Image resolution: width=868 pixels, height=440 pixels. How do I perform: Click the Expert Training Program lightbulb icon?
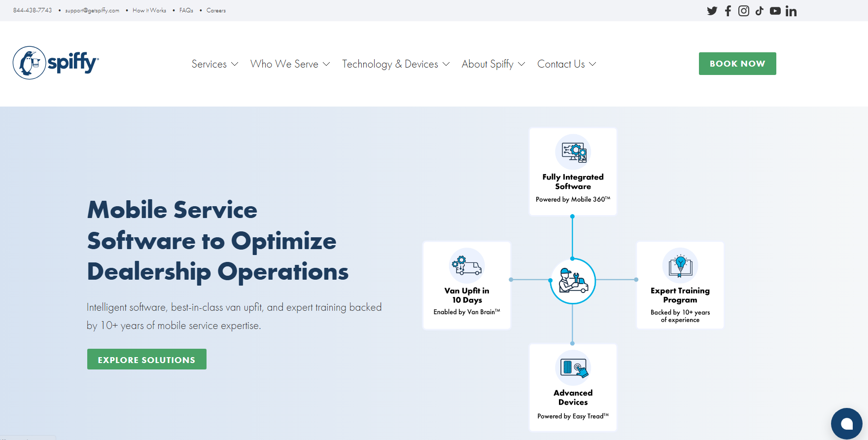tap(680, 266)
